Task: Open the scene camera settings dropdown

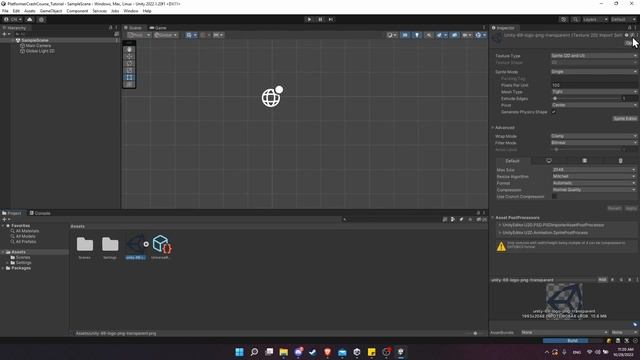Action: [x=467, y=35]
